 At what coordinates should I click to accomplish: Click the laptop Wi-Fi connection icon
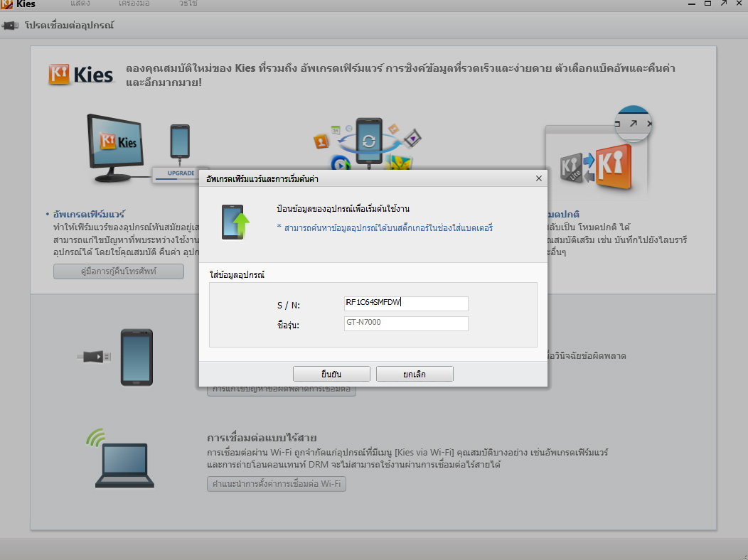point(121,458)
